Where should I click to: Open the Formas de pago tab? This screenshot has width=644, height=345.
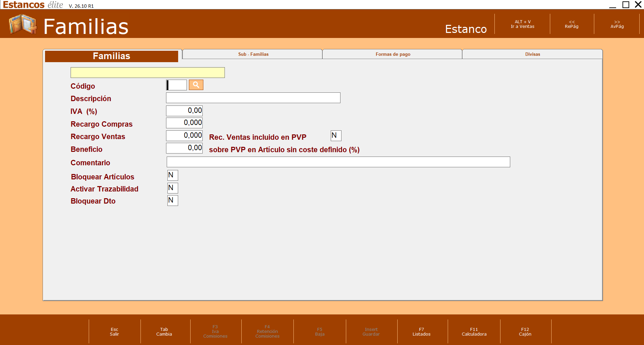(393, 54)
